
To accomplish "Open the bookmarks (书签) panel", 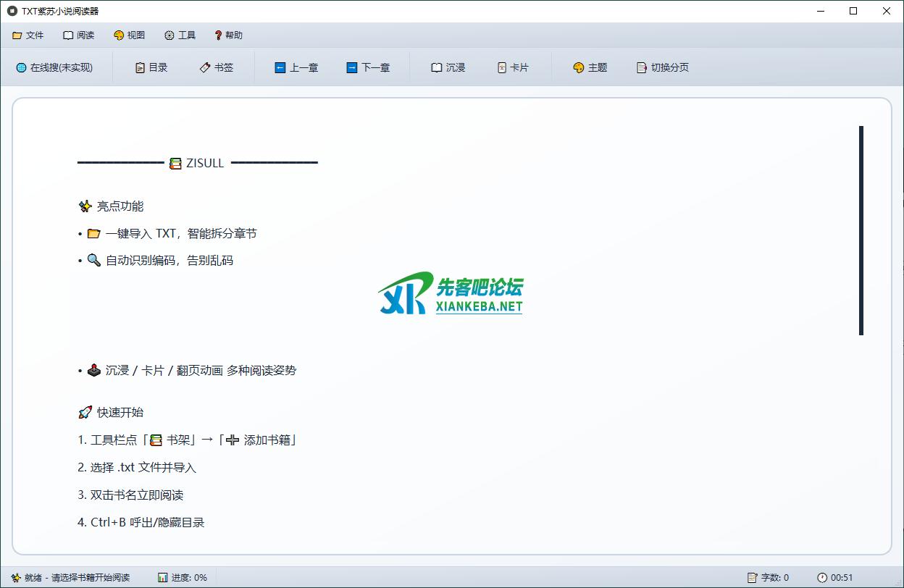I will (216, 67).
